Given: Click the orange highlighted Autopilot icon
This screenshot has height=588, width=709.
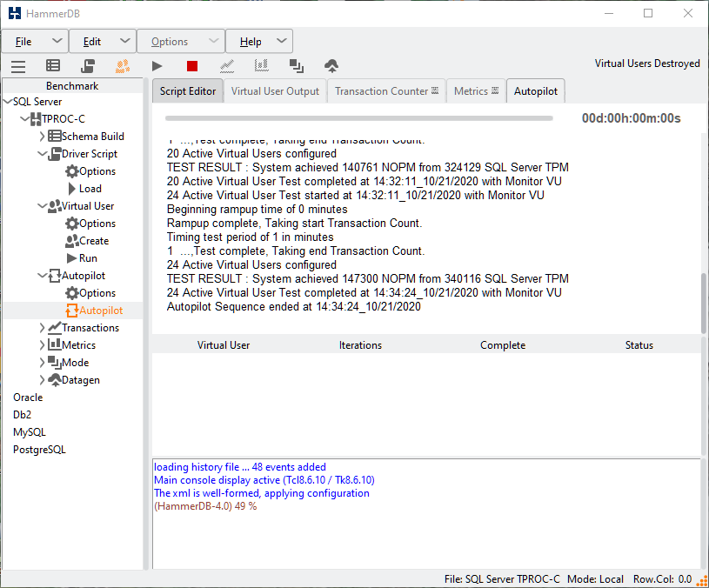Looking at the screenshot, I should 72,311.
